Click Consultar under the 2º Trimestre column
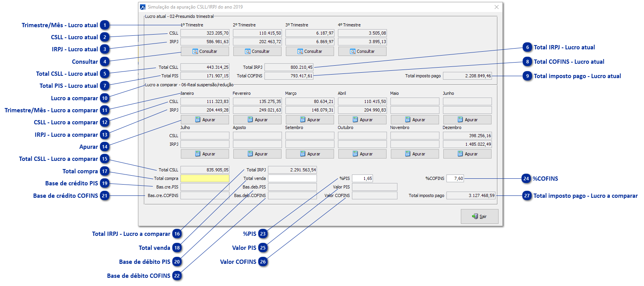 point(257,51)
